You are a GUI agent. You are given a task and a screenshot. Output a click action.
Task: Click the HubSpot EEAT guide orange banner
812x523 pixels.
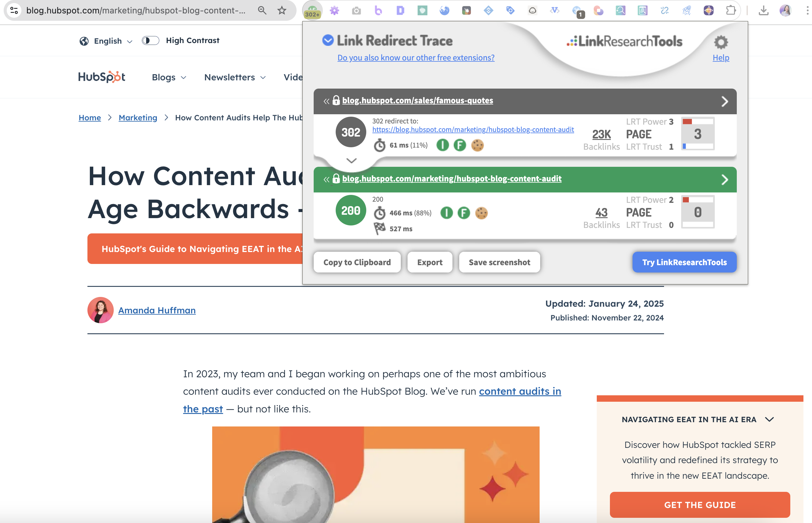pos(195,249)
